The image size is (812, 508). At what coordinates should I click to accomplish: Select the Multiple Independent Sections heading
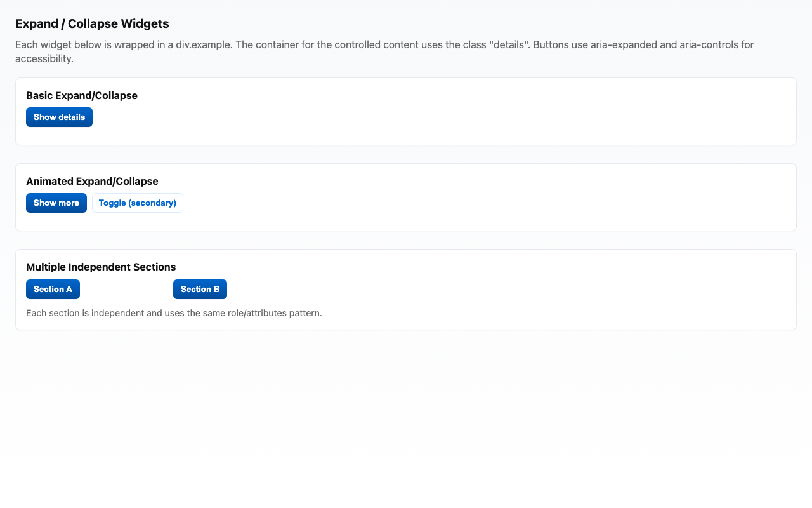(x=100, y=267)
